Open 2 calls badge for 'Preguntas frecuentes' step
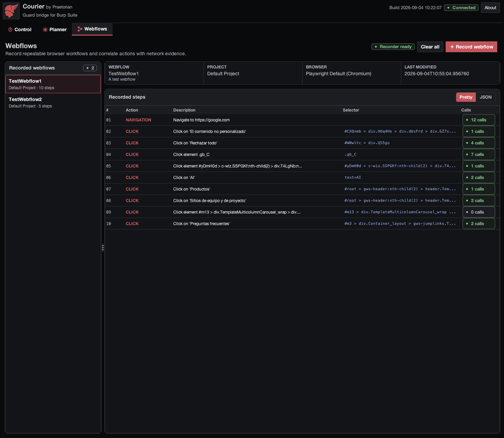Viewport: 504px width, 438px height. [x=479, y=224]
